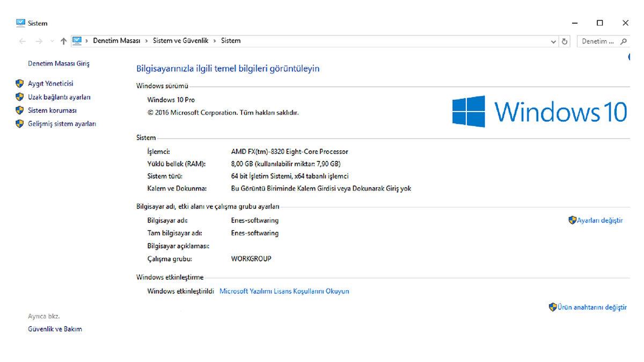
Task: Click inside the Denetim Masası search box
Action: click(598, 41)
